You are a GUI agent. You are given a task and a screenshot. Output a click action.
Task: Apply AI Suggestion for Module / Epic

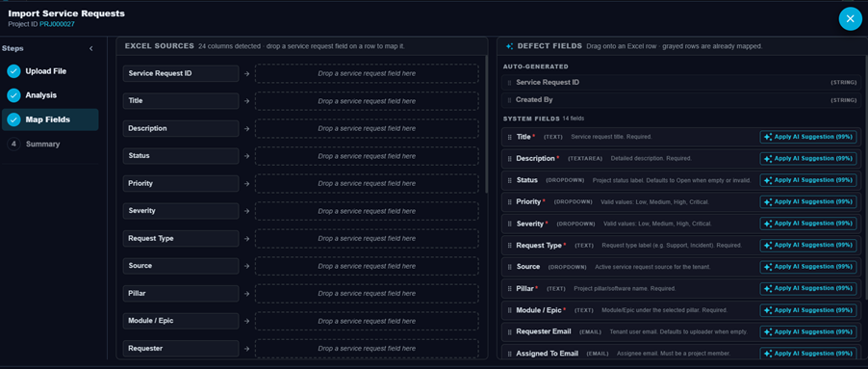tap(808, 309)
